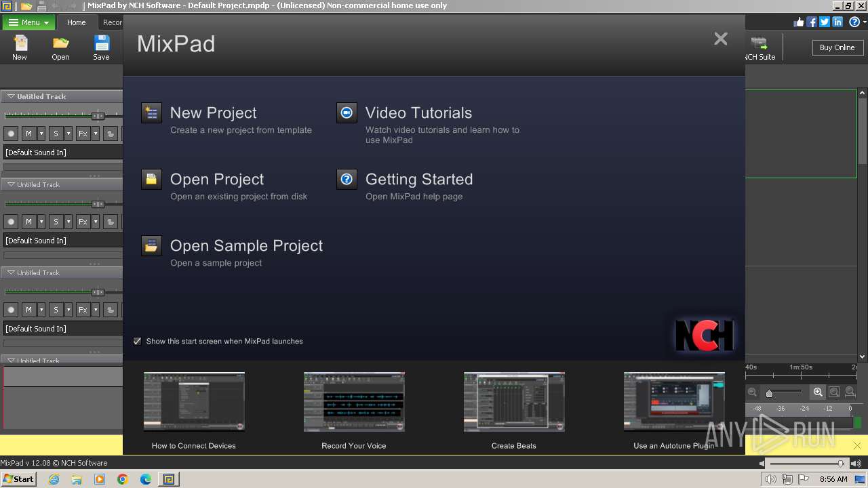Open the NCH Suite toolbar icon

coord(759,43)
